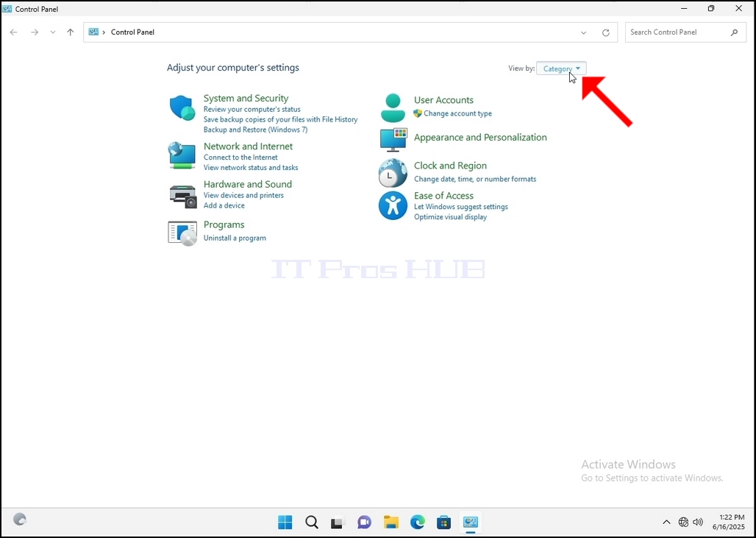
Task: Click Connect to the Internet
Action: [x=240, y=157]
